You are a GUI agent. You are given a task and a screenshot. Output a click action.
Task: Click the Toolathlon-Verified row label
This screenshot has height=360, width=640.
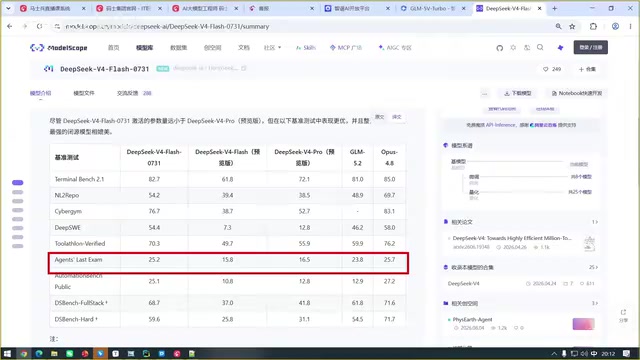(80, 244)
